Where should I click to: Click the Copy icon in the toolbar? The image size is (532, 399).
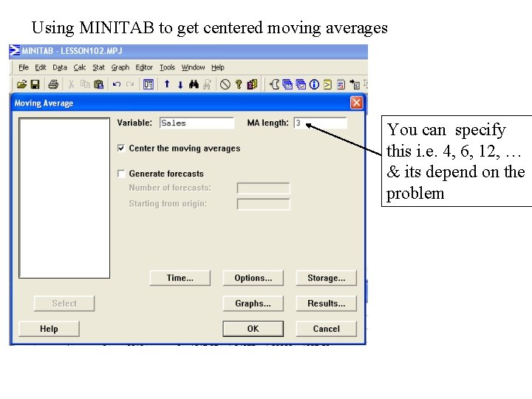(x=85, y=84)
